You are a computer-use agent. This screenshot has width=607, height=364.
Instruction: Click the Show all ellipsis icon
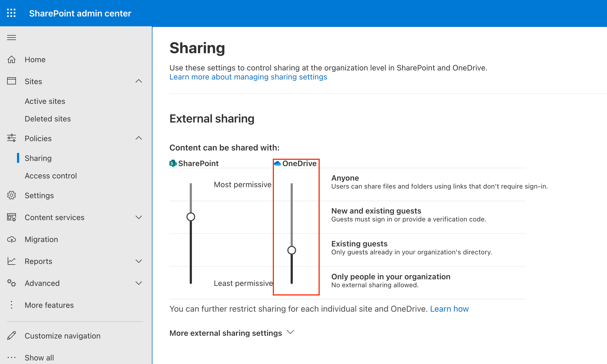coord(12,357)
